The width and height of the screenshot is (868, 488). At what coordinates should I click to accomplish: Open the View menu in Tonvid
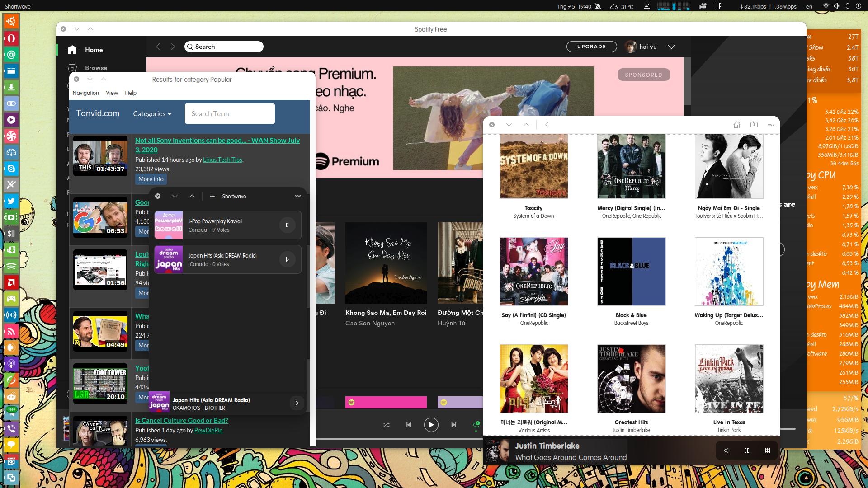point(112,93)
